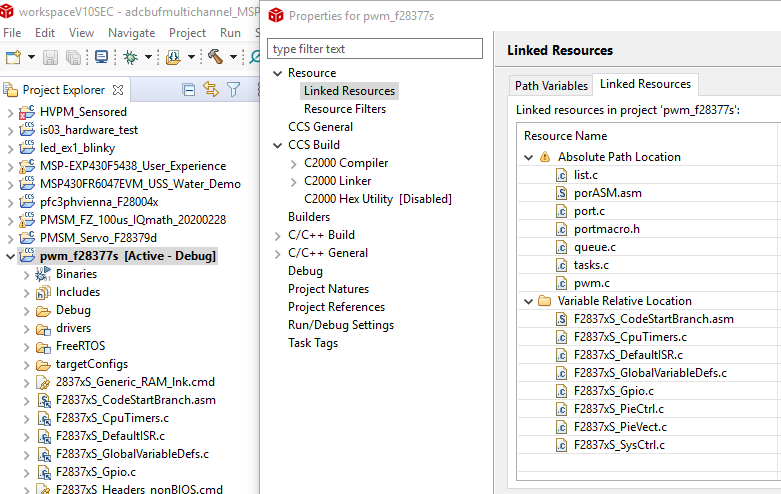Click the type filter text field

click(x=377, y=49)
